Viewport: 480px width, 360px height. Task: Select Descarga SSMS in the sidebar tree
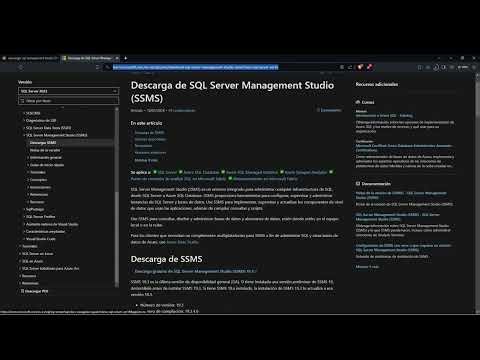pos(43,143)
